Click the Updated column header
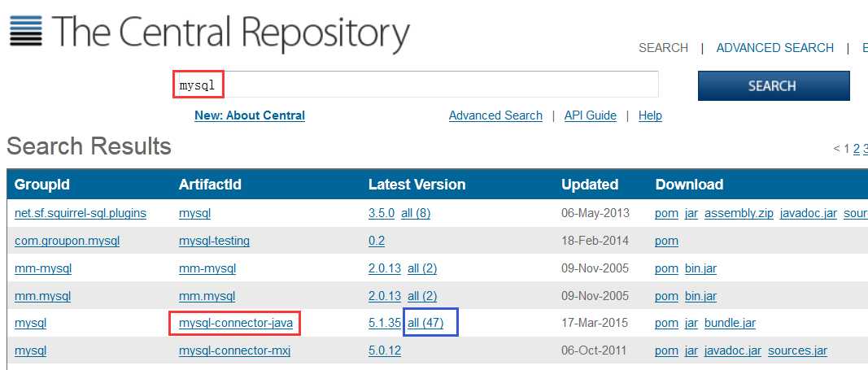This screenshot has width=868, height=370. tap(590, 185)
